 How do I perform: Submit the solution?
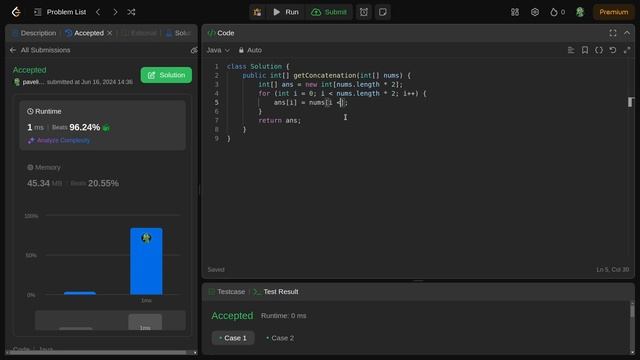[x=329, y=12]
